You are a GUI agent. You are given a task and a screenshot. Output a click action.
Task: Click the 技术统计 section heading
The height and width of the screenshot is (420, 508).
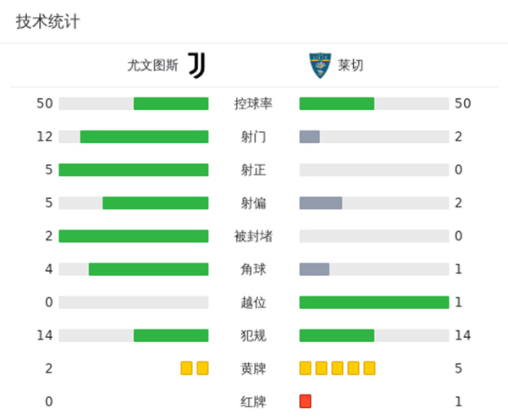pyautogui.click(x=47, y=22)
